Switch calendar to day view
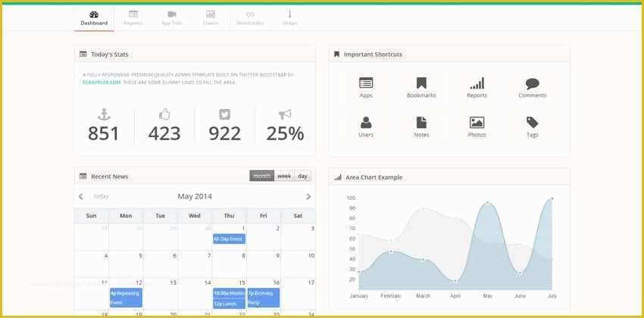 pyautogui.click(x=303, y=176)
